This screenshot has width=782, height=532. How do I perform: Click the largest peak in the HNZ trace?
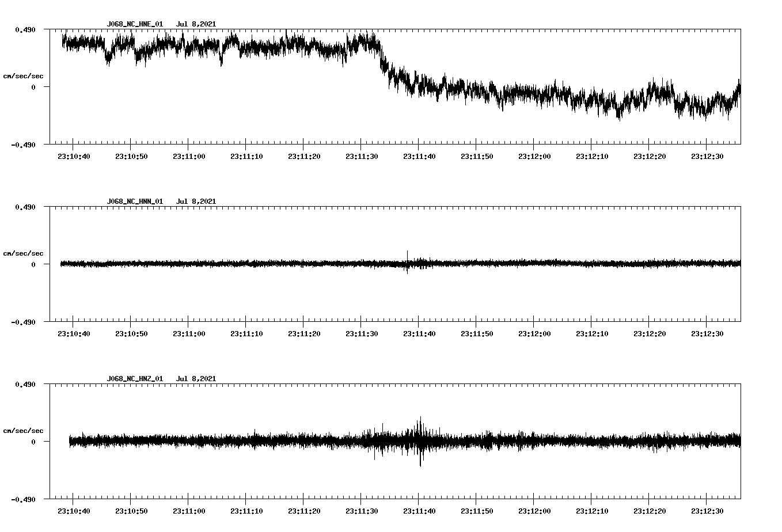coord(420,442)
